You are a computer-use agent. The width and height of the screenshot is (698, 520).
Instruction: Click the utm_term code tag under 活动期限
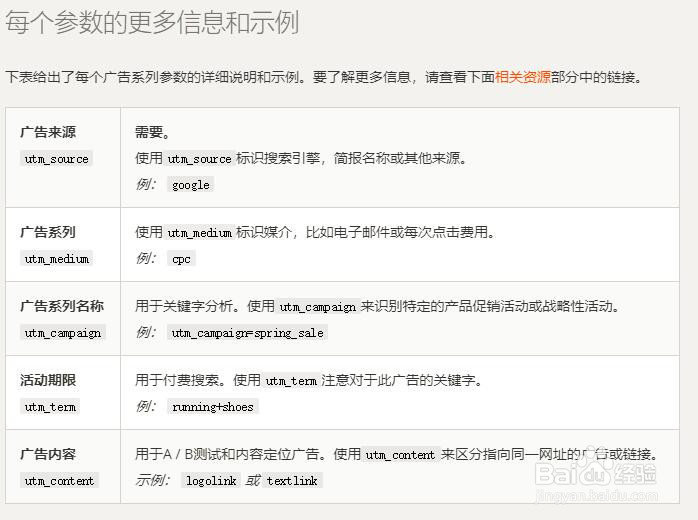pyautogui.click(x=50, y=406)
